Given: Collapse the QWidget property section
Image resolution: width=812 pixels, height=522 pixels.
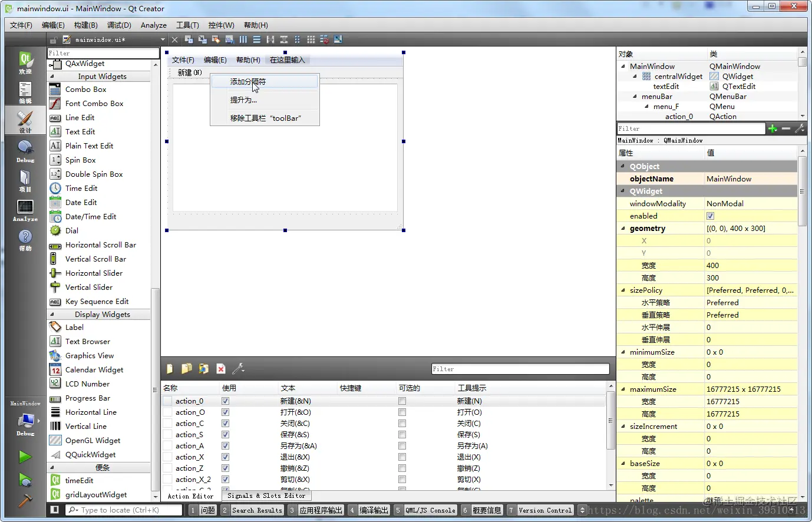Looking at the screenshot, I should click(623, 191).
